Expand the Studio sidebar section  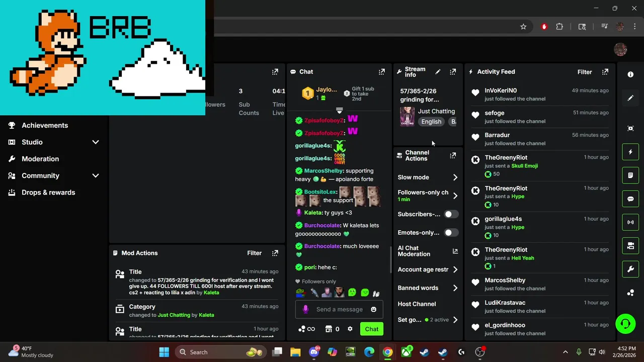click(x=96, y=142)
